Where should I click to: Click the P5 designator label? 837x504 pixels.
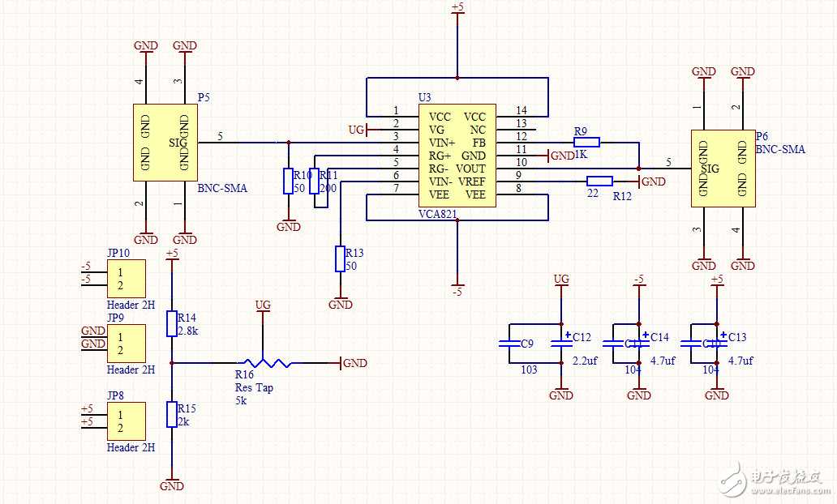pos(204,97)
